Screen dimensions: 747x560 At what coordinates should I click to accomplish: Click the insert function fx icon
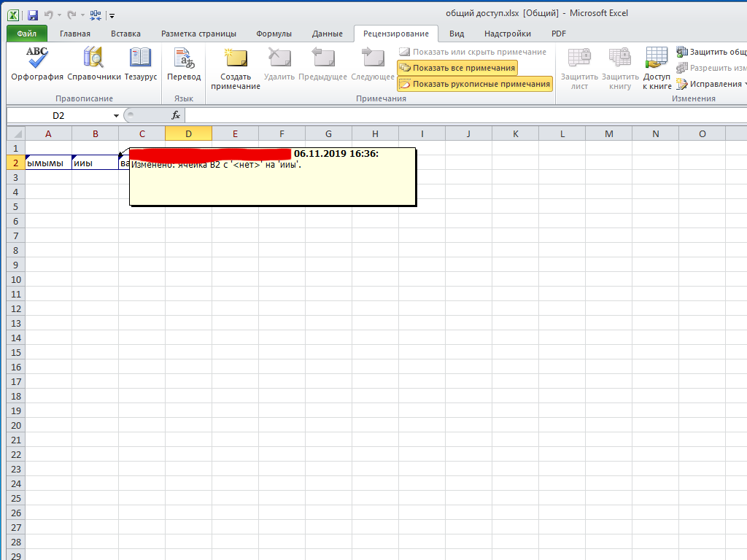click(176, 115)
